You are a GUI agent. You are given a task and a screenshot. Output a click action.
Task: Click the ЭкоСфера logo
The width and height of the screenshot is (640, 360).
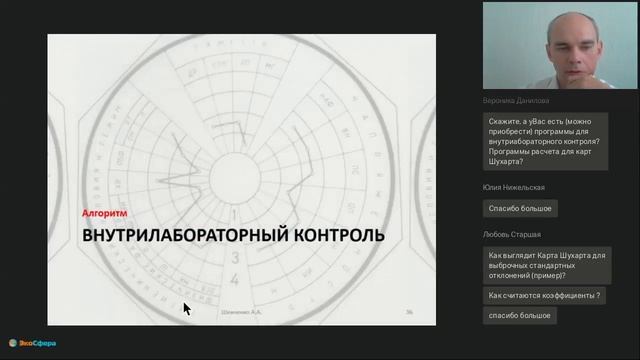point(33,343)
